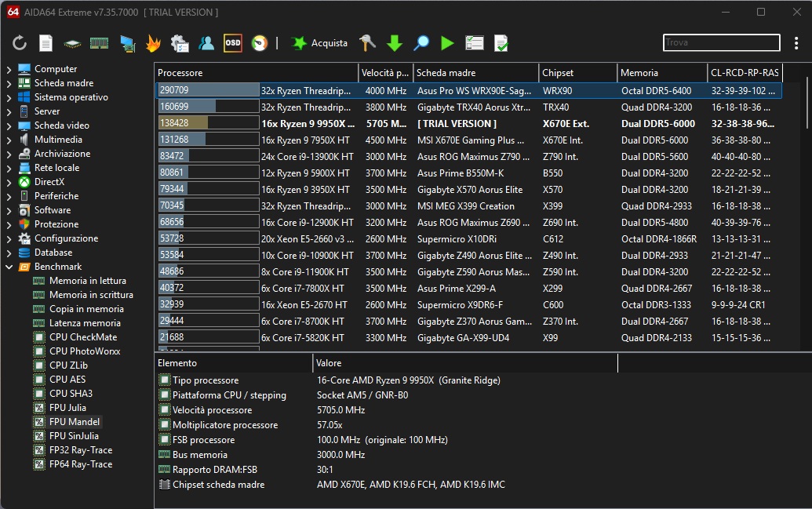Open the CPU chip tool icon
Viewport: 812px width, 509px height.
click(72, 43)
